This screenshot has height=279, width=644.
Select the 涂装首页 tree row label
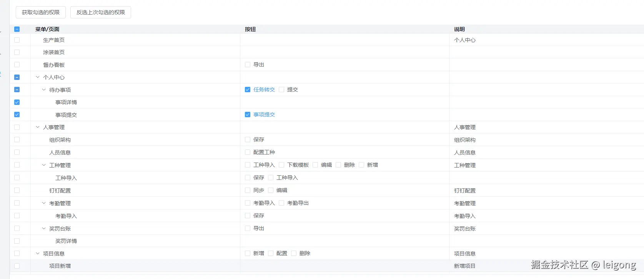54,52
